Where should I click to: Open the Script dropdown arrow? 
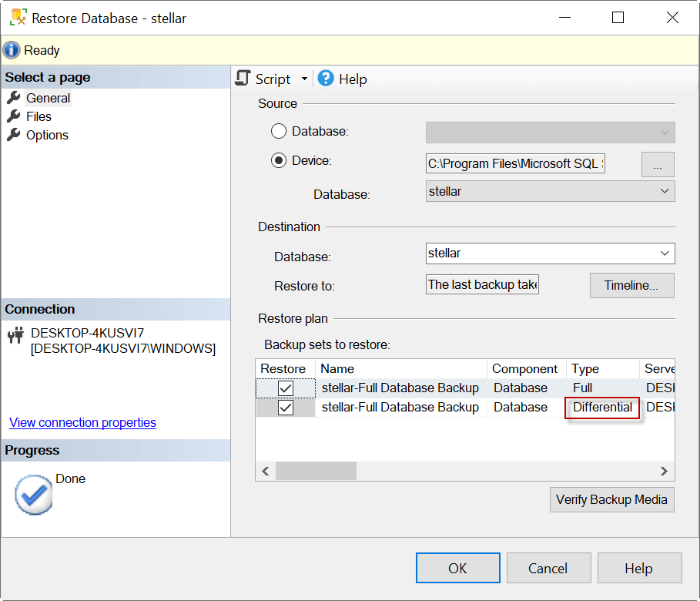[304, 79]
